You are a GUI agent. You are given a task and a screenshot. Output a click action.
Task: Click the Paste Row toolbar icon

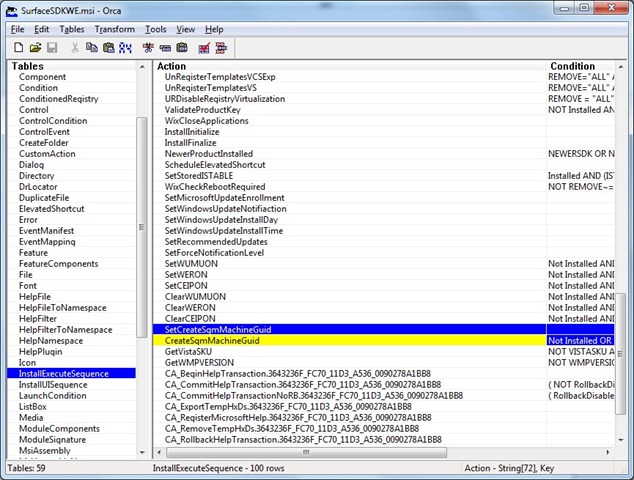click(x=182, y=48)
